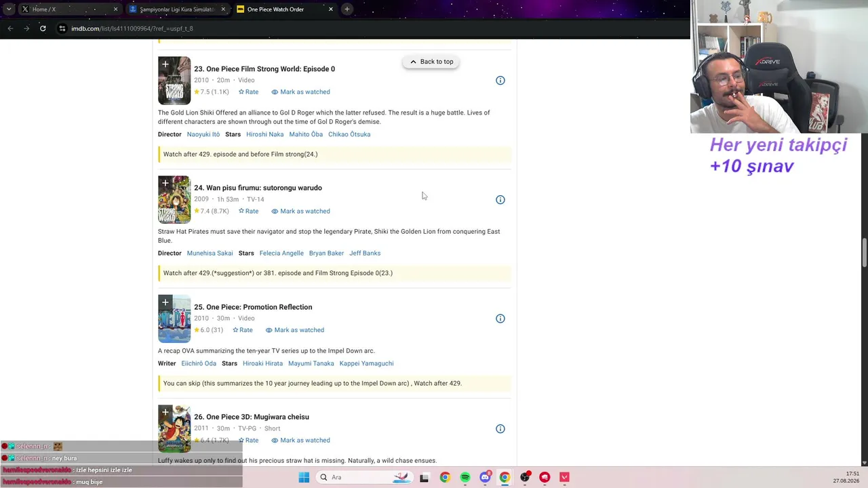Open Chikao Ôtsuka's page
The image size is (868, 488).
tap(349, 134)
